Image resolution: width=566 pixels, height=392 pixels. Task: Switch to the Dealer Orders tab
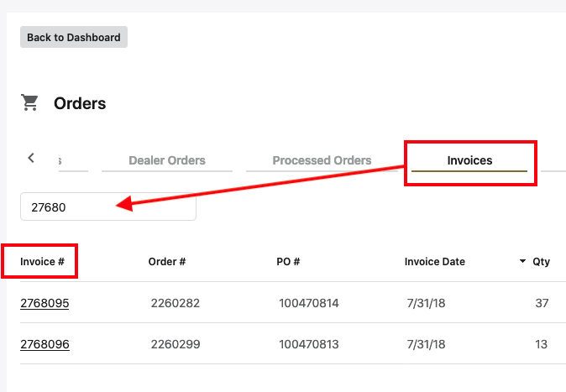click(x=166, y=160)
